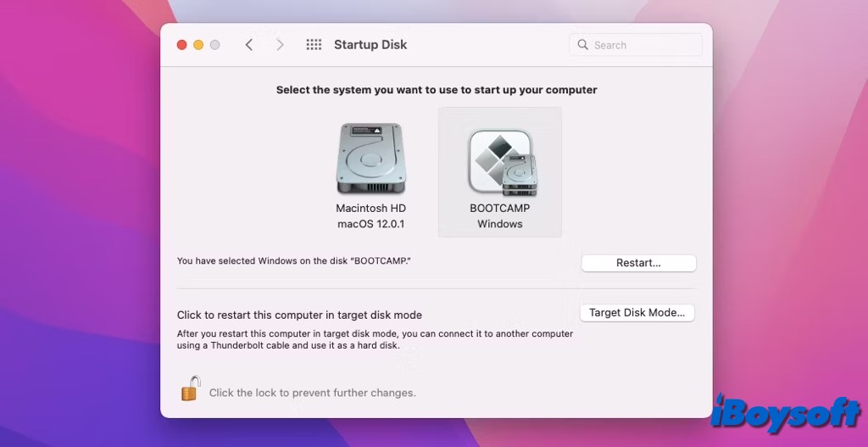Image resolution: width=868 pixels, height=447 pixels.
Task: Click the Target Disk Mode... button
Action: click(x=637, y=312)
